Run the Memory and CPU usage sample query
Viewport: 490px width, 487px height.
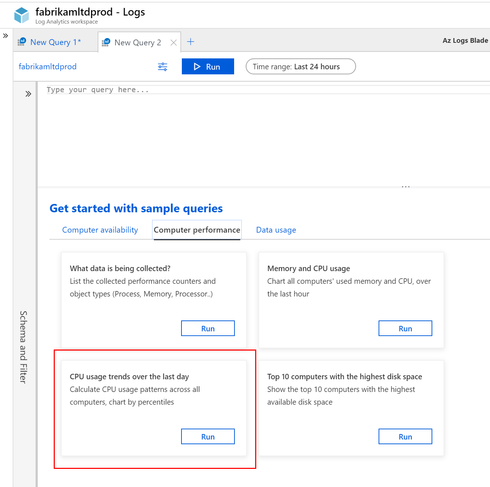[x=405, y=328]
